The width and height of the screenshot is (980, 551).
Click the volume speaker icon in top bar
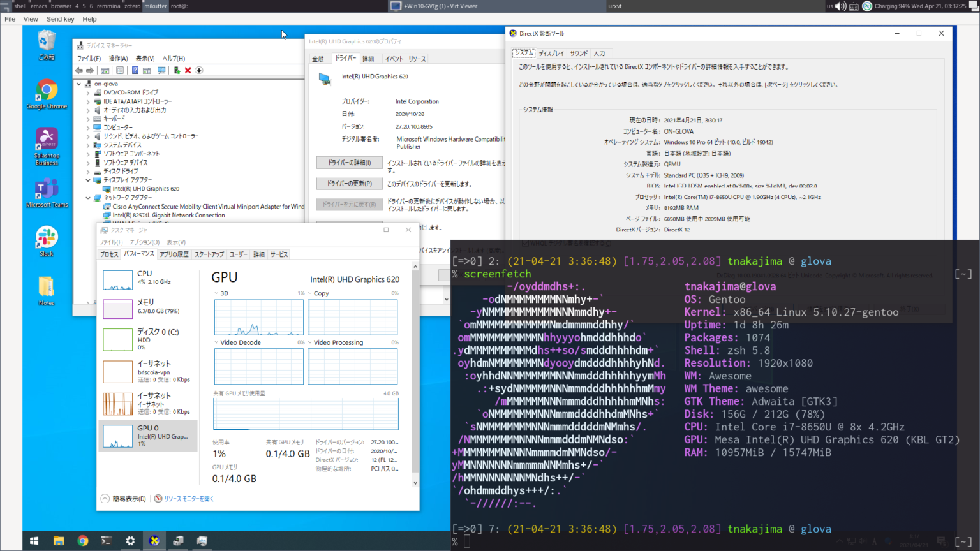pos(840,6)
